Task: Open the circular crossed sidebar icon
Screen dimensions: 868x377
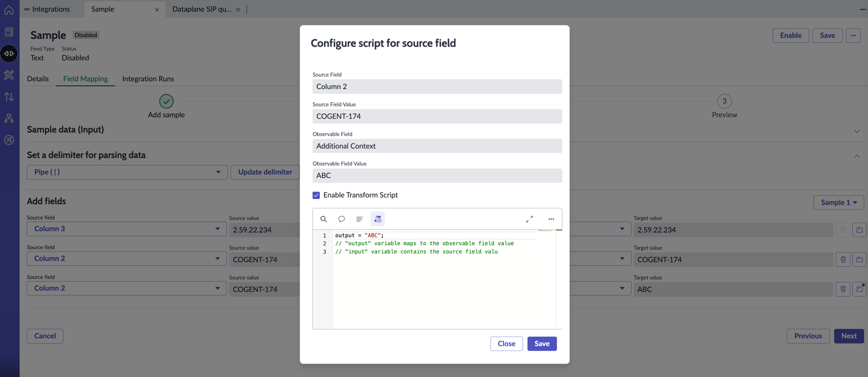Action: pos(9,140)
